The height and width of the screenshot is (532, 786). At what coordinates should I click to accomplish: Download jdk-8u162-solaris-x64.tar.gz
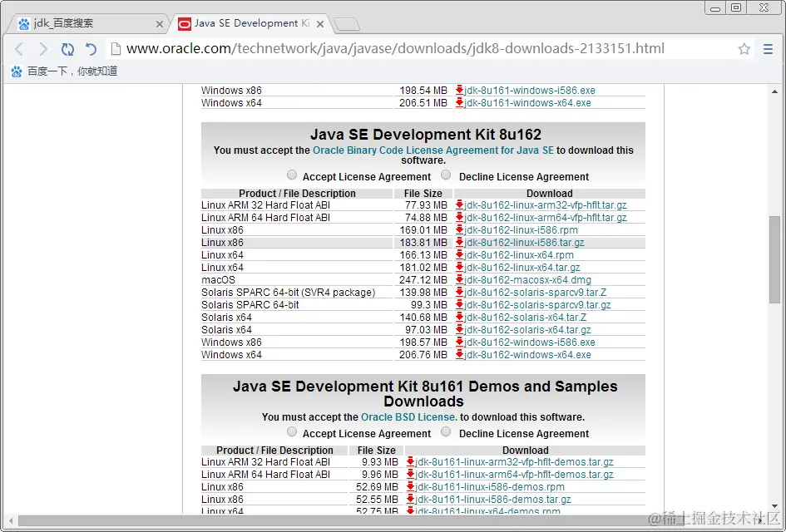[527, 330]
